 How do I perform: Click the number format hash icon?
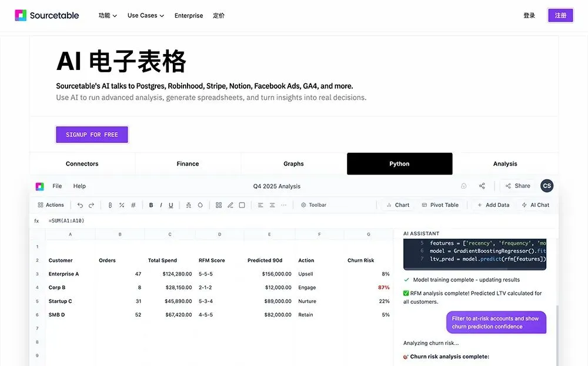[133, 205]
